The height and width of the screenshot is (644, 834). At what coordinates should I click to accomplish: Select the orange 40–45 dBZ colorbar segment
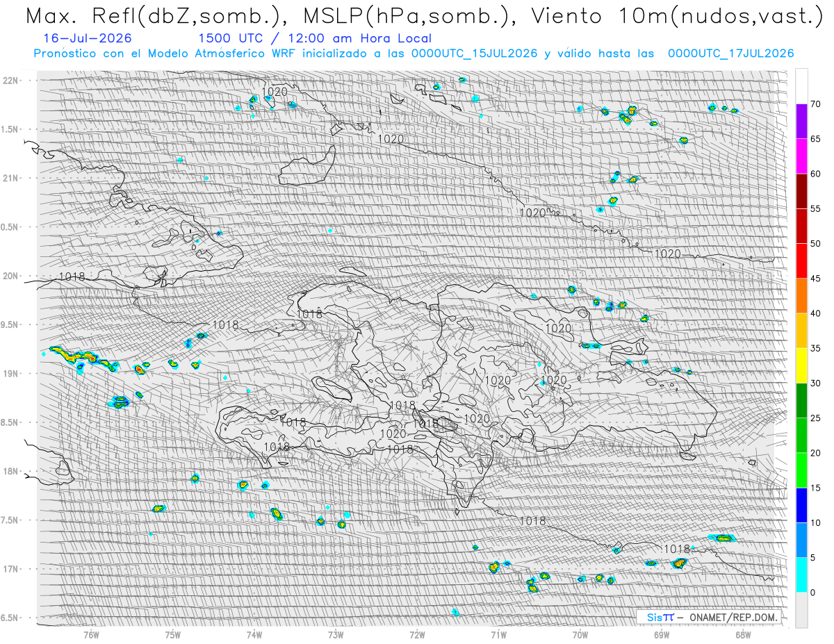(801, 295)
